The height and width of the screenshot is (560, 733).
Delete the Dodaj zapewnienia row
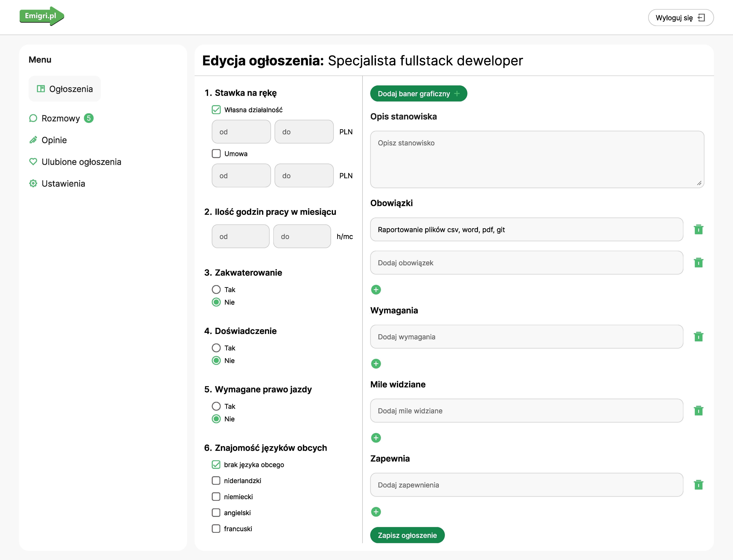pos(698,485)
